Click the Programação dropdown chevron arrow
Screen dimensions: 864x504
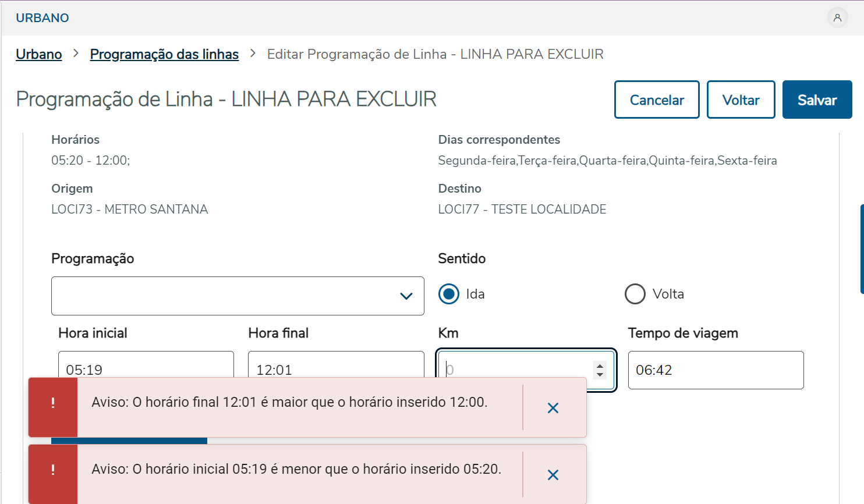406,296
